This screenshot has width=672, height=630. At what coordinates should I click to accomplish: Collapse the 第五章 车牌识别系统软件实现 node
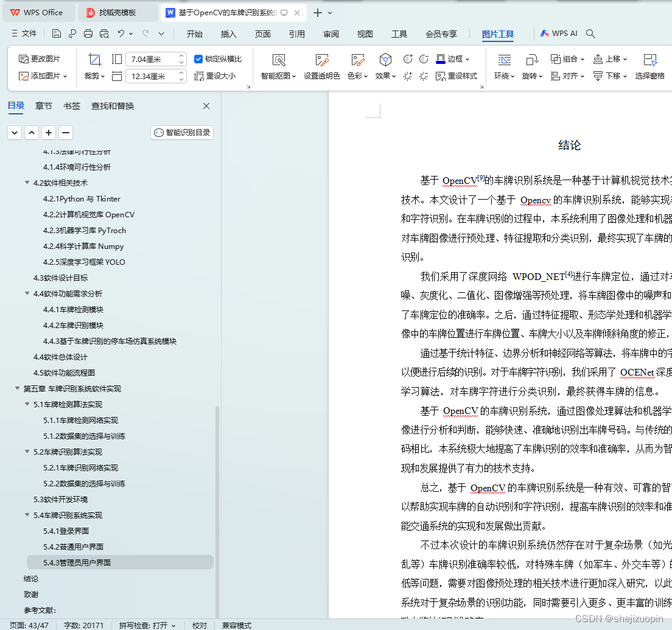tap(17, 388)
